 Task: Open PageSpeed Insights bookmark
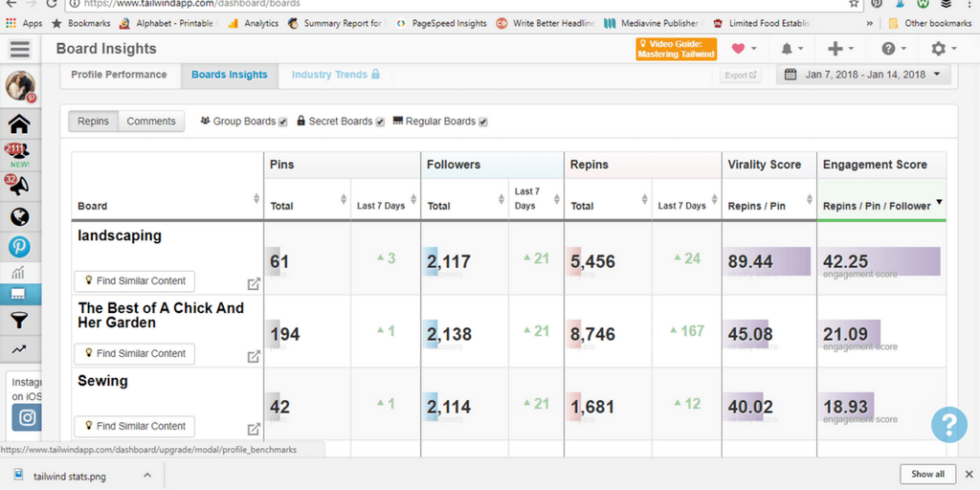click(441, 23)
